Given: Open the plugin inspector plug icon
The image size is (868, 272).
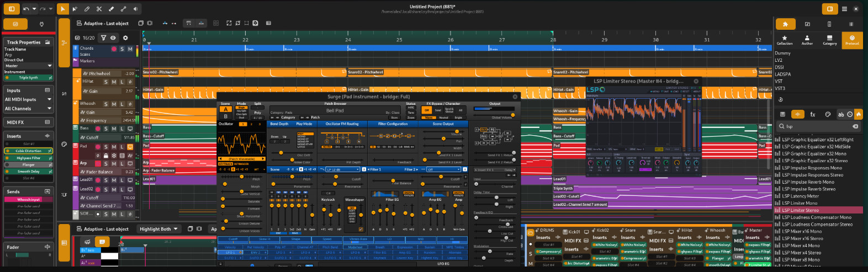Looking at the screenshot, I should 41,24.
